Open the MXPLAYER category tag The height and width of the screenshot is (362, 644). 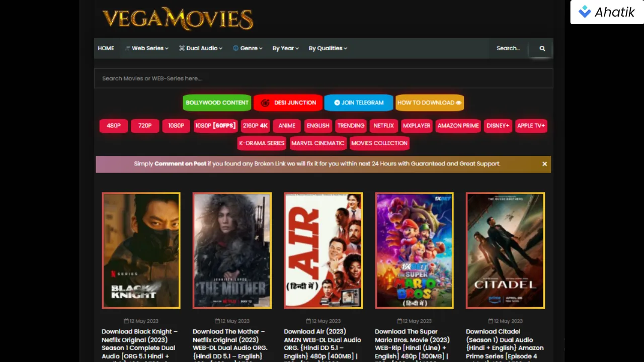(417, 126)
